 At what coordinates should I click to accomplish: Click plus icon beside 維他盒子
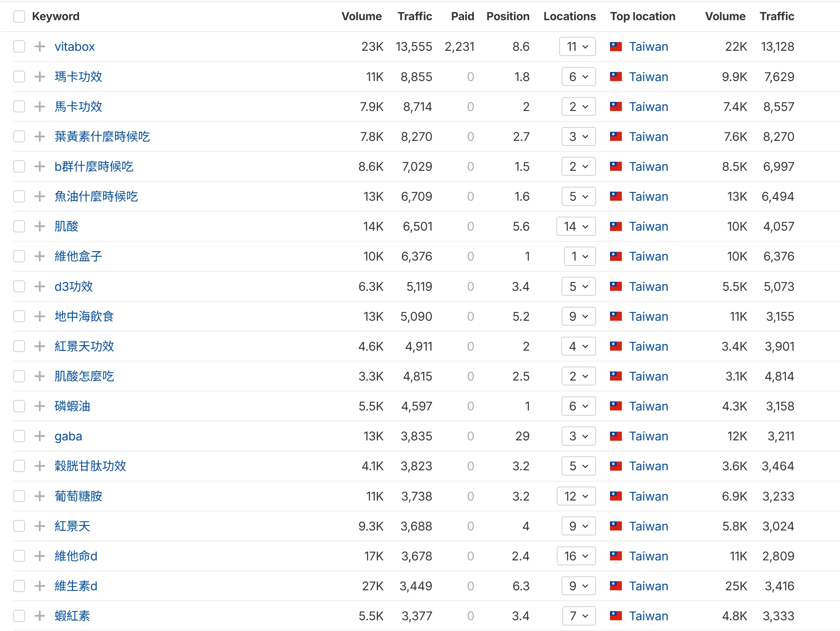click(x=39, y=256)
